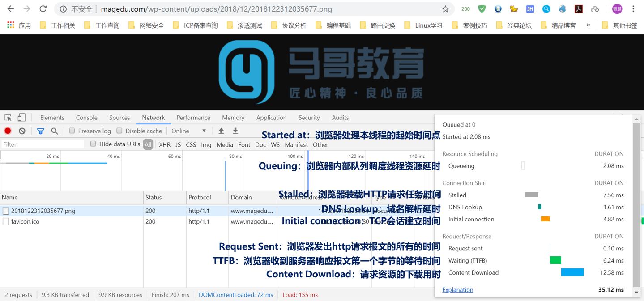Image resolution: width=644 pixels, height=301 pixels.
Task: Enable Disable cache checkbox
Action: [119, 131]
